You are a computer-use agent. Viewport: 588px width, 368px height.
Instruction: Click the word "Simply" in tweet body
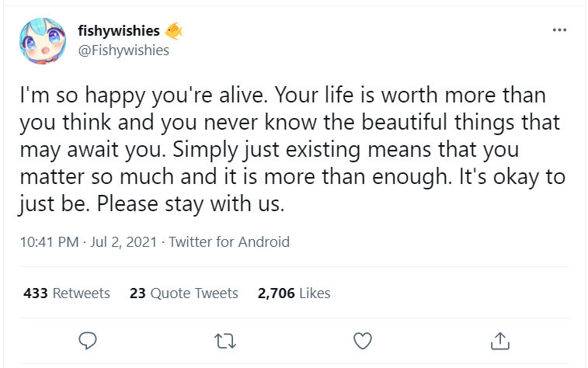tap(205, 150)
